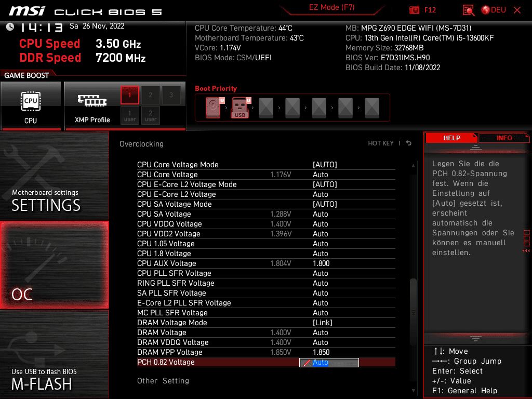The height and width of the screenshot is (399, 532).
Task: Open the HOT KEY list
Action: [381, 143]
